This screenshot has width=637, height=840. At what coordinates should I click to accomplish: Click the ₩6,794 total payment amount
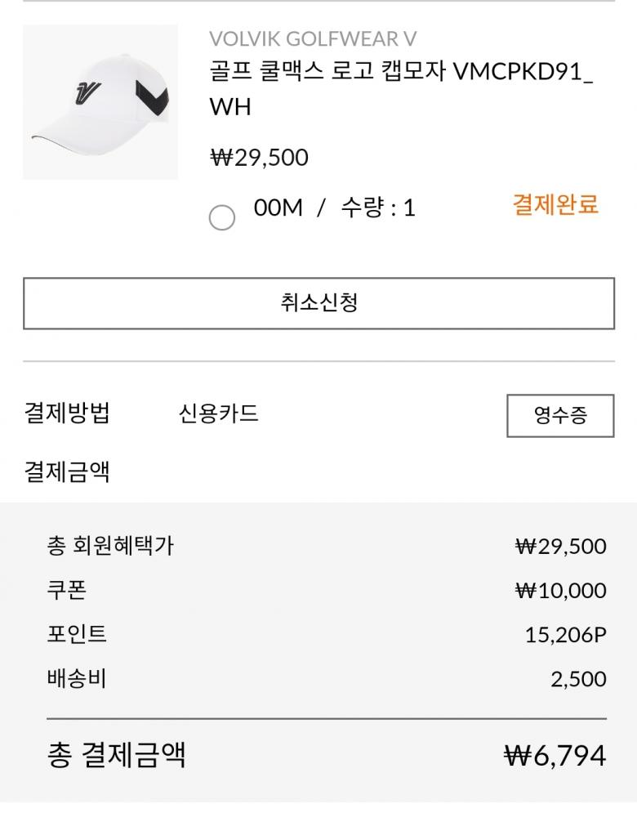(555, 755)
